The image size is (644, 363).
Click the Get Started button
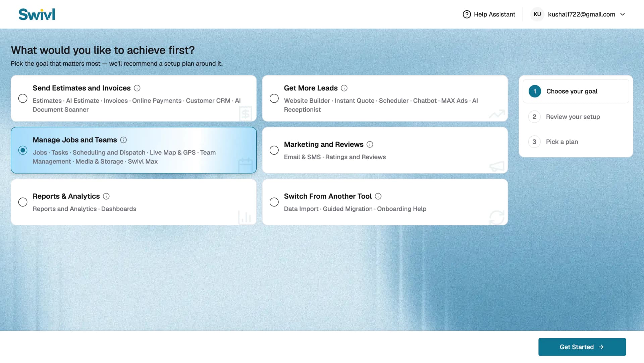click(x=582, y=347)
